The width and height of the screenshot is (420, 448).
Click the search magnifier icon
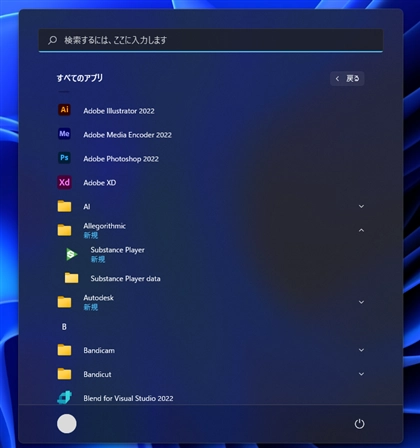(52, 40)
